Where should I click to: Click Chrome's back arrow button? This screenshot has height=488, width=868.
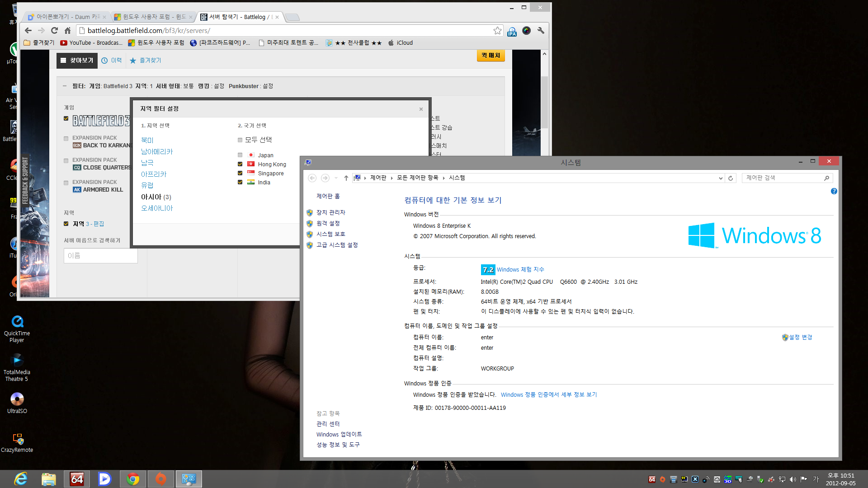coord(28,30)
